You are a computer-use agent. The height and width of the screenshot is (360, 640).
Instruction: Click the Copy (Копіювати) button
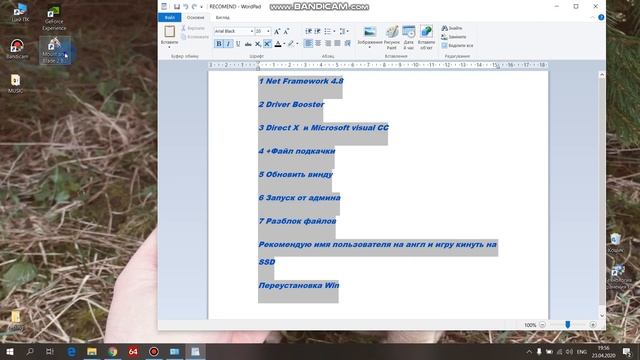(x=195, y=37)
